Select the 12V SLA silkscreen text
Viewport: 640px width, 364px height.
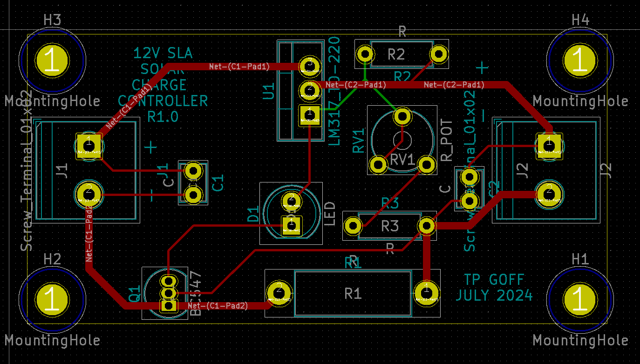[163, 53]
